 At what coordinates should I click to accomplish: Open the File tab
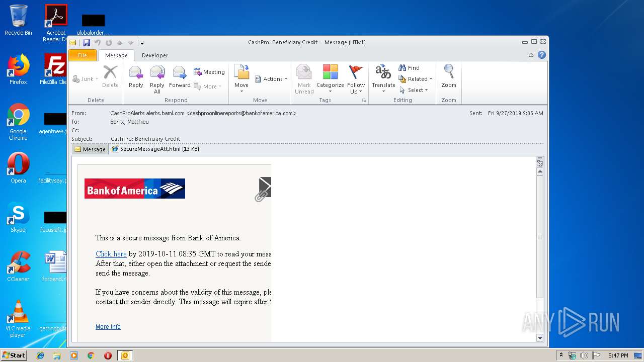pyautogui.click(x=83, y=55)
